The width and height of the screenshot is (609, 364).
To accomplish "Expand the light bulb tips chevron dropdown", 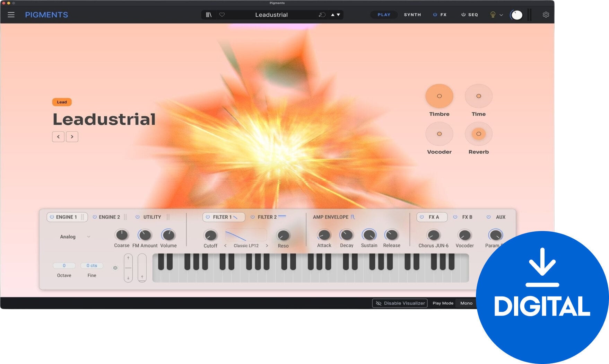I will click(x=501, y=15).
